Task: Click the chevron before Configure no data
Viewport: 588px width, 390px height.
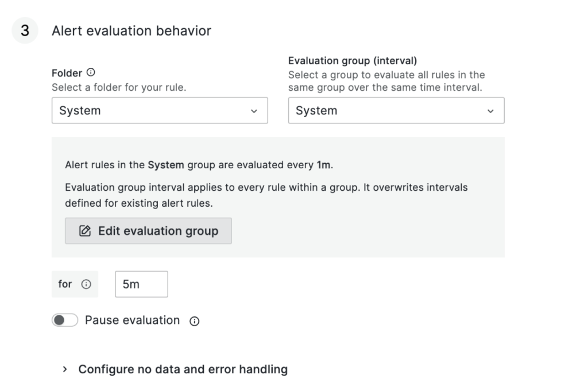Action: [x=65, y=369]
